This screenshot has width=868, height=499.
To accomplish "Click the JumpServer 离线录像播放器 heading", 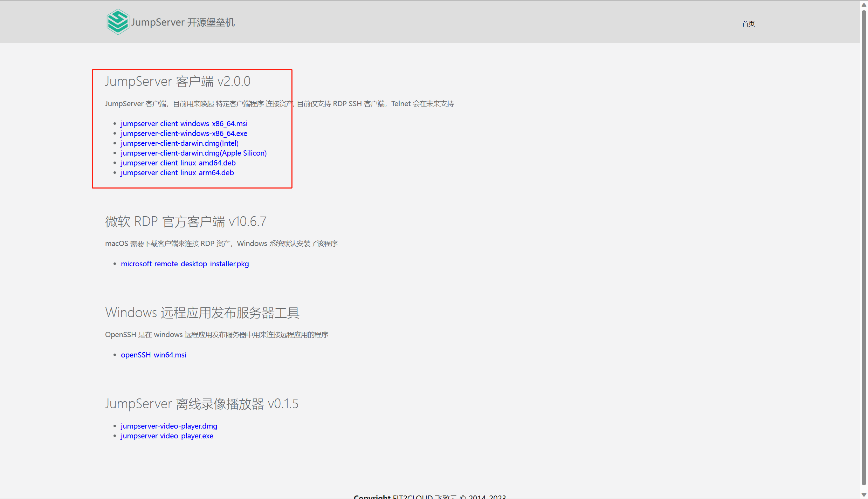I will point(201,404).
